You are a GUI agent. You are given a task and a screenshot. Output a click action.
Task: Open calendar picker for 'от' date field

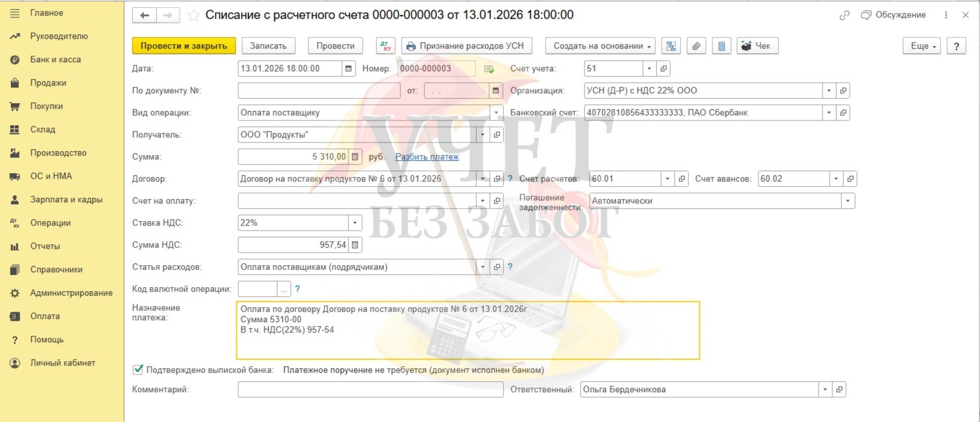click(496, 91)
